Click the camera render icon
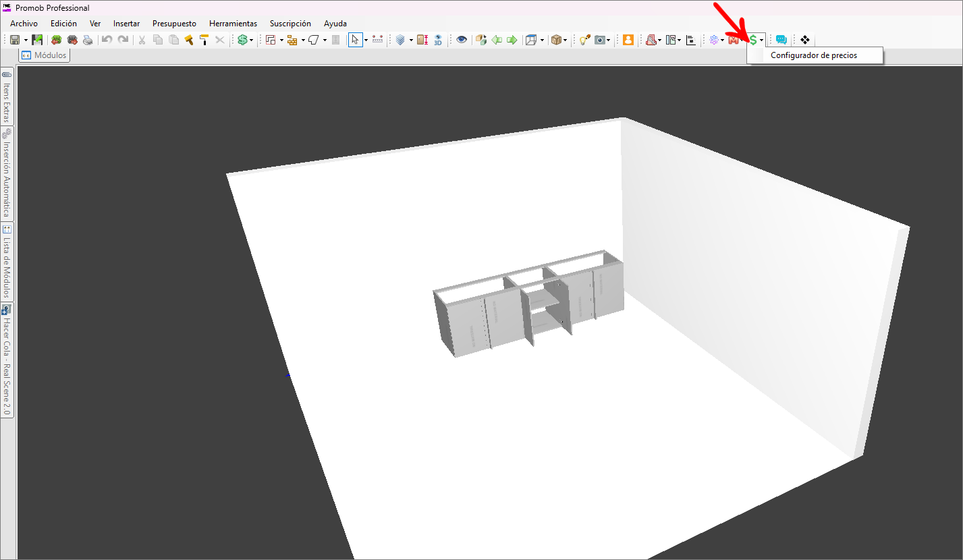This screenshot has width=963, height=560. 599,40
